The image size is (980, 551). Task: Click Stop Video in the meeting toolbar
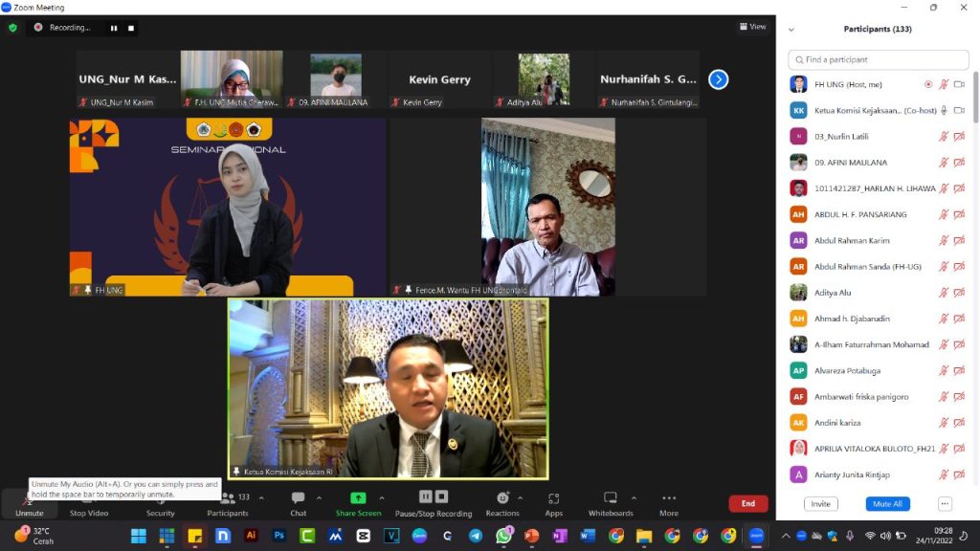coord(89,503)
